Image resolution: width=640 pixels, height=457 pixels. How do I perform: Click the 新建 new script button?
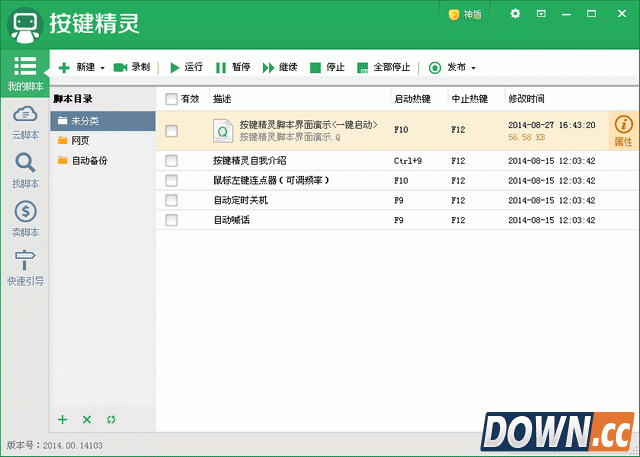coord(76,67)
